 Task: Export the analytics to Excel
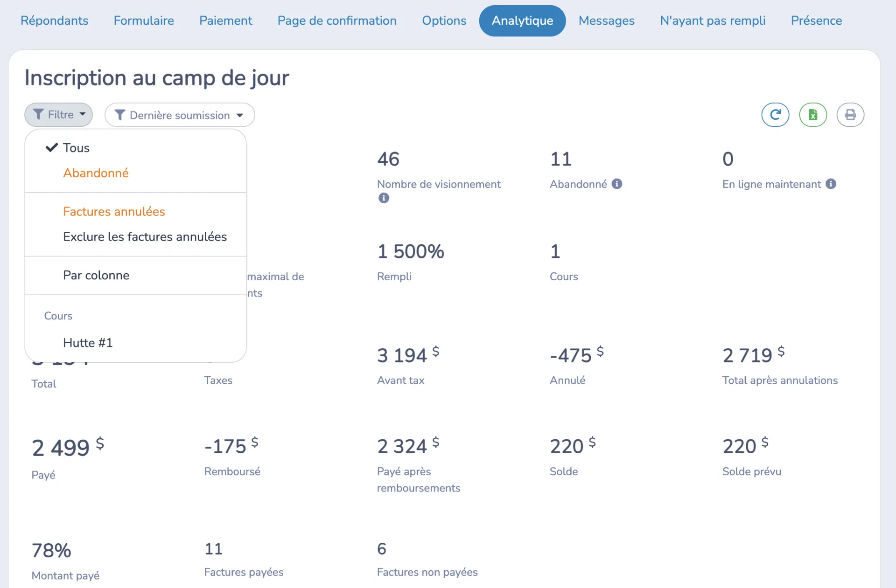813,115
